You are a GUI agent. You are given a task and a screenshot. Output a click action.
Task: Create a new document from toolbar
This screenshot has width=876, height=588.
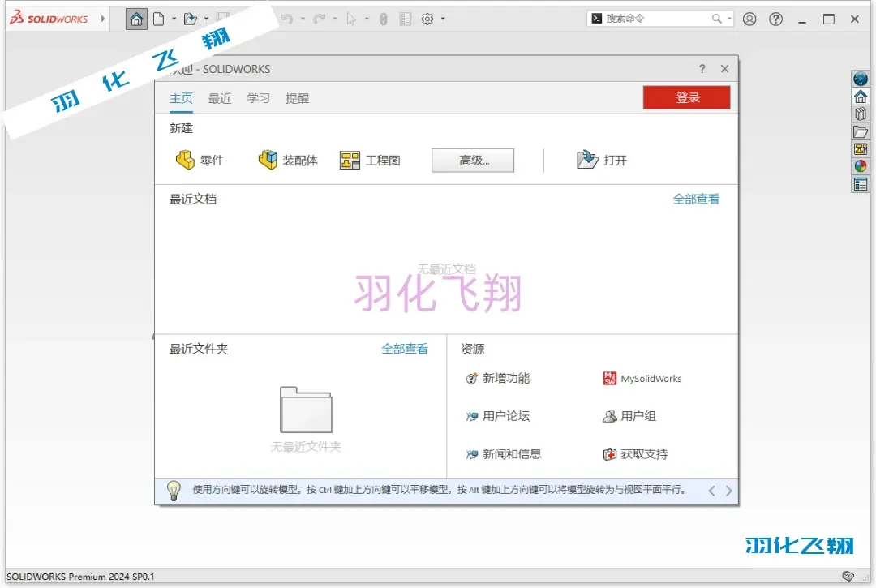pyautogui.click(x=159, y=19)
